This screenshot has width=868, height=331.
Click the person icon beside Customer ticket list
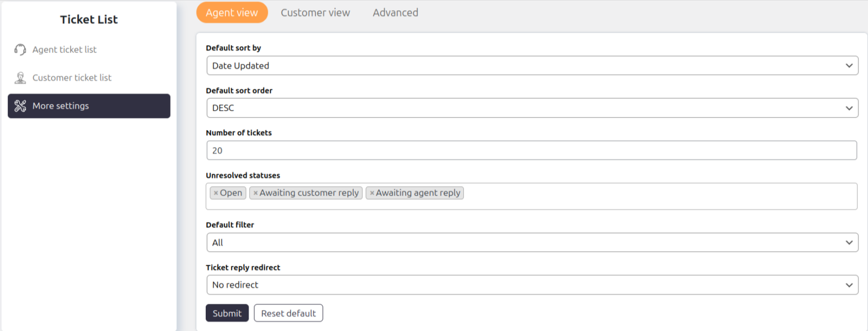(x=20, y=77)
